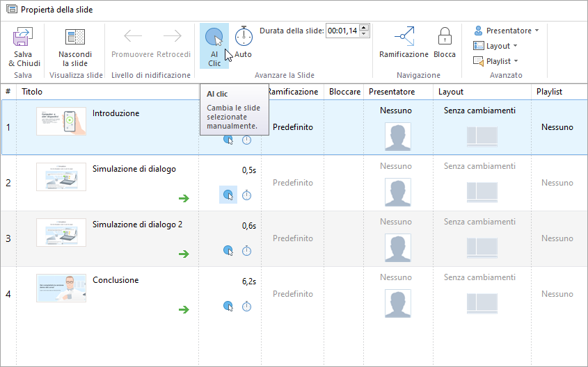Click Predefinito branching for slide 2
The height and width of the screenshot is (367, 588).
coord(293,183)
